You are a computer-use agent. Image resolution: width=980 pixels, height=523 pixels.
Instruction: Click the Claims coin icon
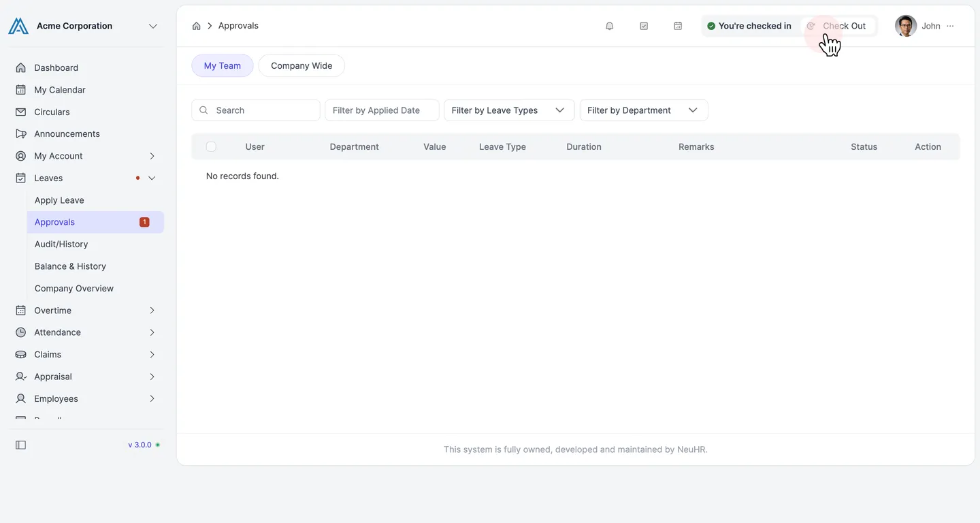tap(20, 354)
